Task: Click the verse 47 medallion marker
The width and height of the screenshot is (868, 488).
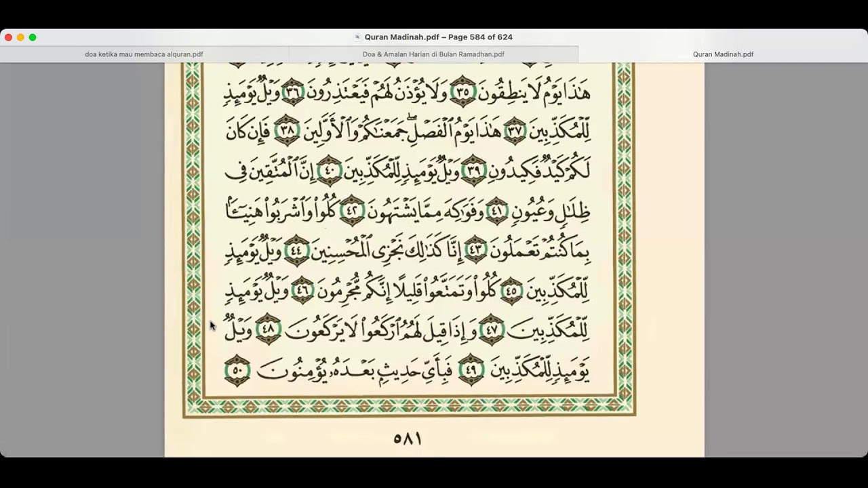Action: pos(492,331)
